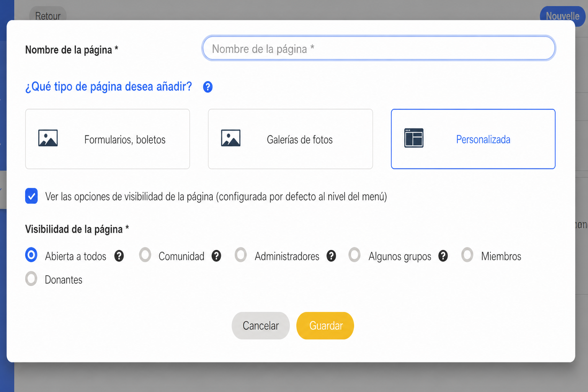Choose the Miembros visibility option
Viewport: 588px width, 392px height.
tap(467, 255)
